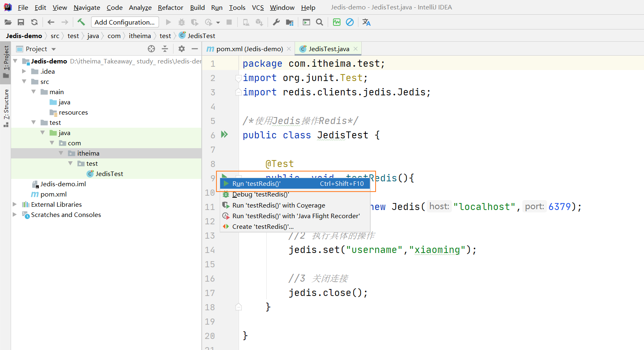Click the jedis.close() statement on line 17
644x350 pixels.
pyautogui.click(x=329, y=293)
